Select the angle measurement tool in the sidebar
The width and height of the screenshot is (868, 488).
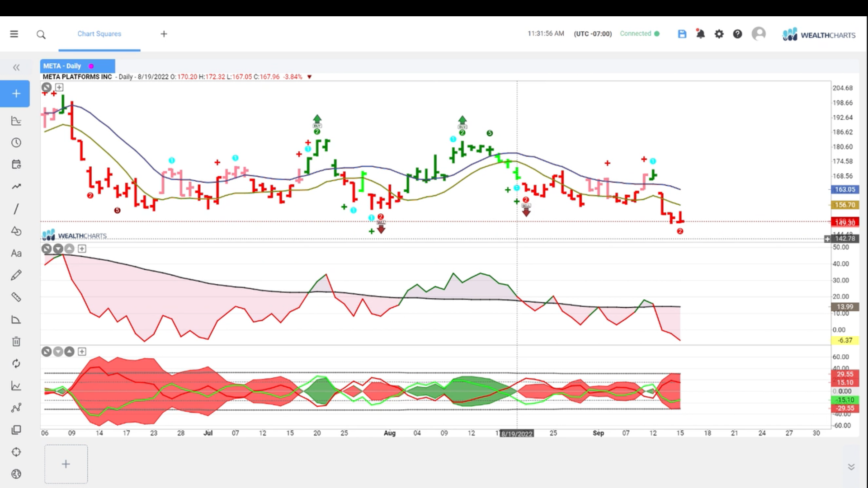pos(16,319)
